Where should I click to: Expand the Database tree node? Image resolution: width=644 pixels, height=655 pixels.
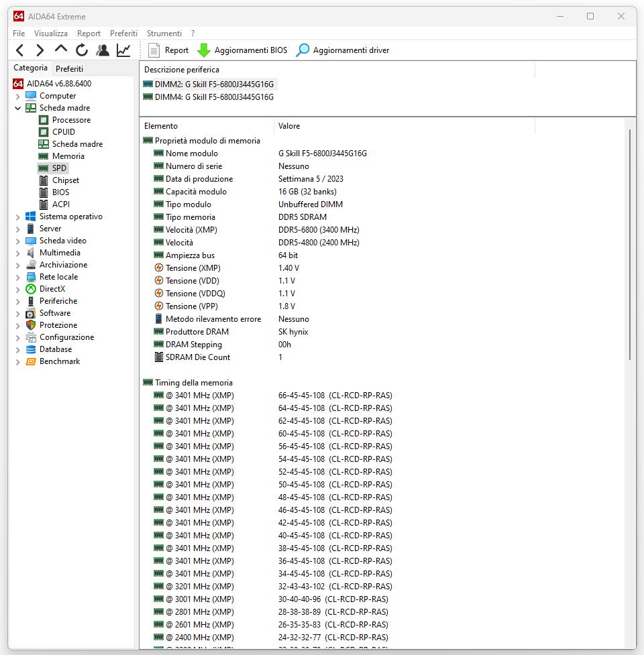(x=17, y=350)
